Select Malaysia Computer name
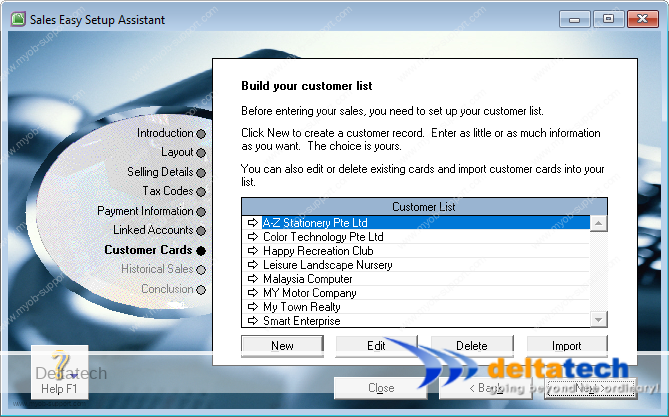The width and height of the screenshot is (669, 417). pos(308,279)
